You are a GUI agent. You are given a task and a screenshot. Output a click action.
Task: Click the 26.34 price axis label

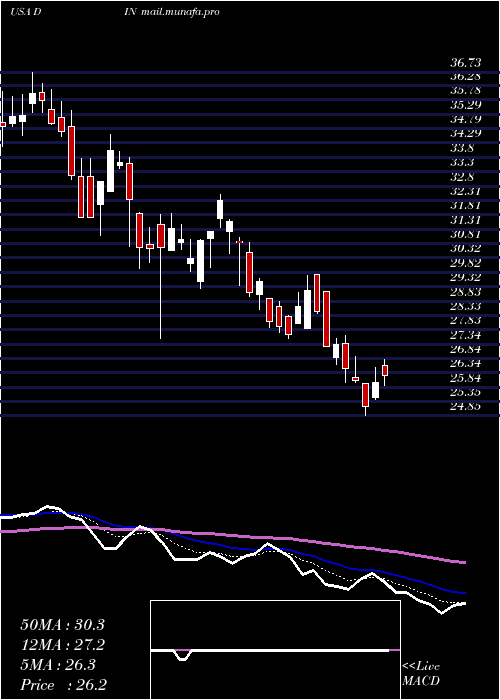coord(465,364)
